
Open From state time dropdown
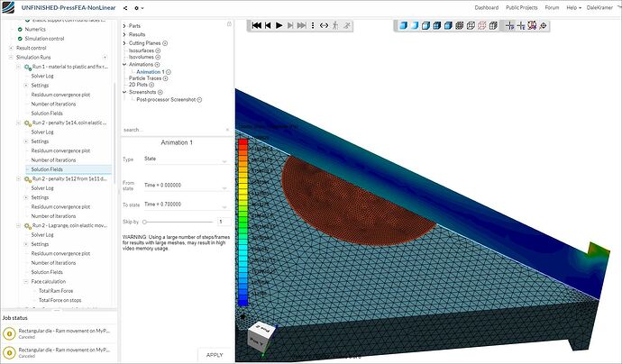186,186
